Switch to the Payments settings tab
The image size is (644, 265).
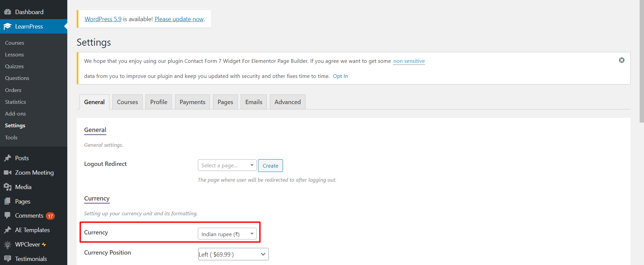click(x=192, y=102)
